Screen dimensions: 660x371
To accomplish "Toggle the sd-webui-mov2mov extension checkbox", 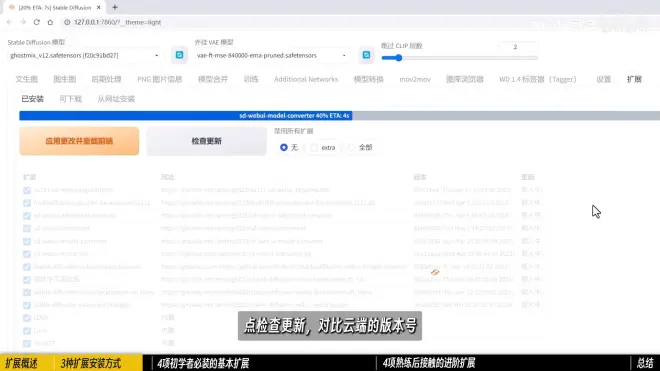I will pos(27,254).
